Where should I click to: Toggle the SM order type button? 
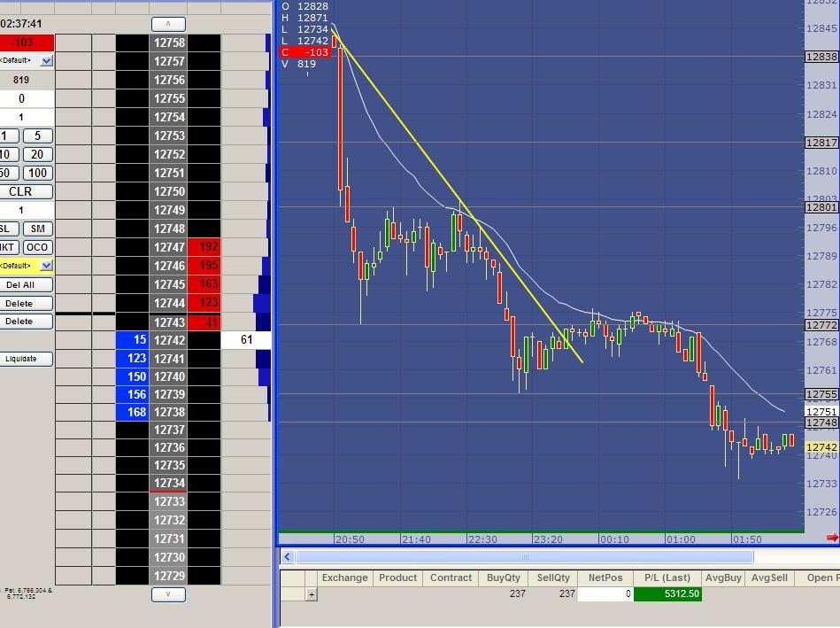click(36, 229)
